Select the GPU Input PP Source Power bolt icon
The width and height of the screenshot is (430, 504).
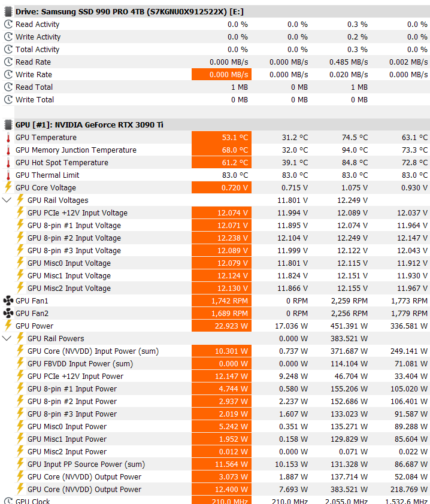[x=20, y=464]
